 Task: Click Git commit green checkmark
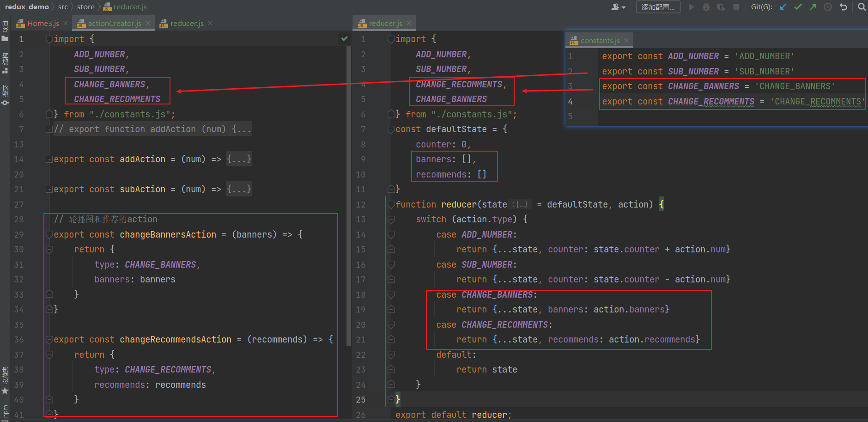tap(798, 7)
